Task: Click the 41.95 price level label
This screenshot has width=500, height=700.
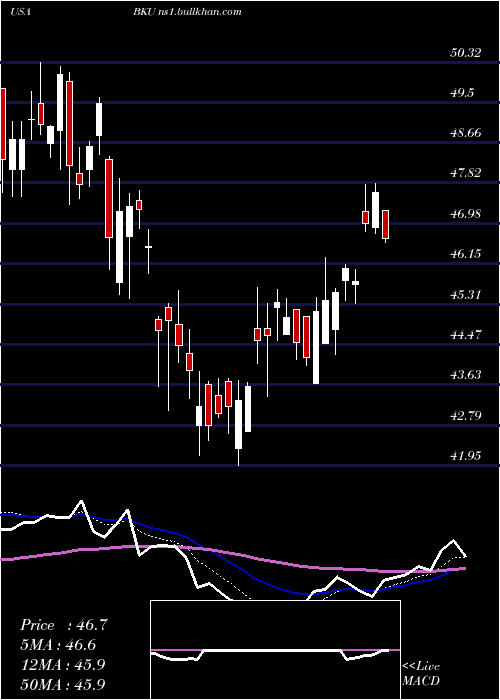Action: (x=466, y=456)
